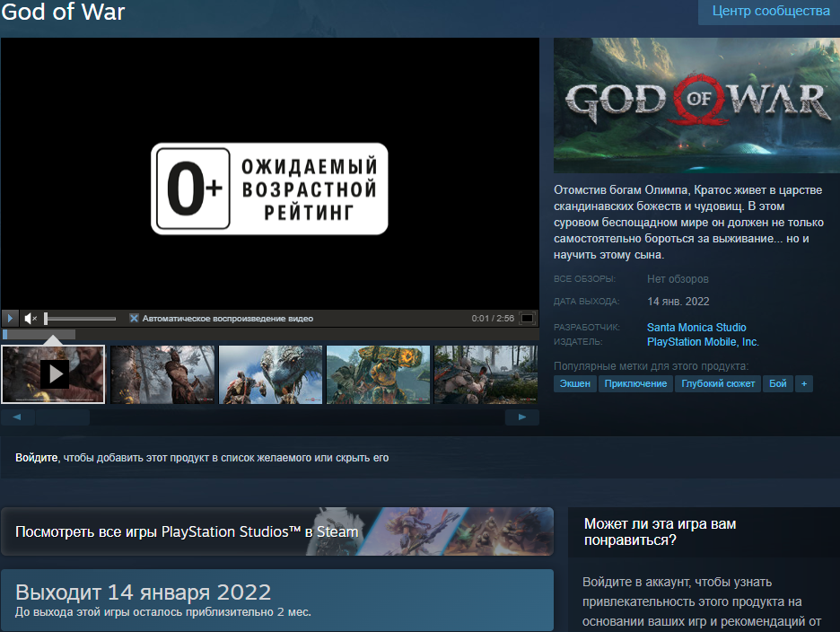Screen dimensions: 840x632
Task: Open the troll with totem screenshot thumbnail
Action: [378, 374]
